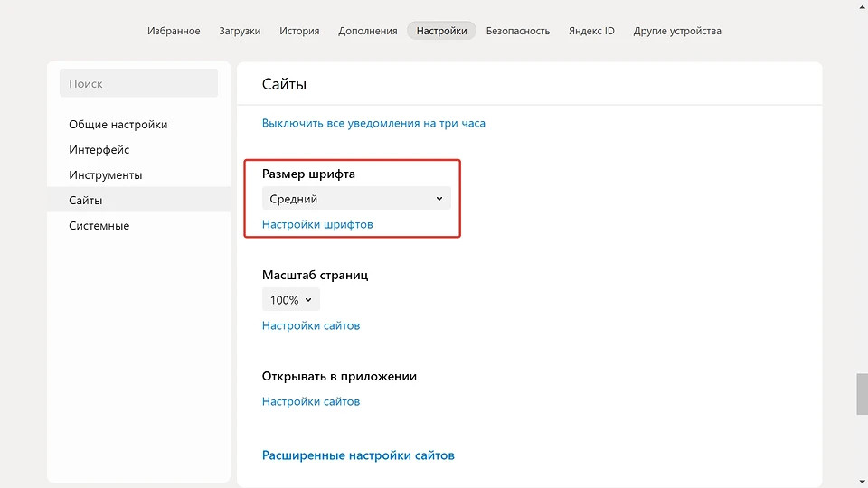868x488 pixels.
Task: Switch to the Загрузки tab
Action: click(240, 31)
